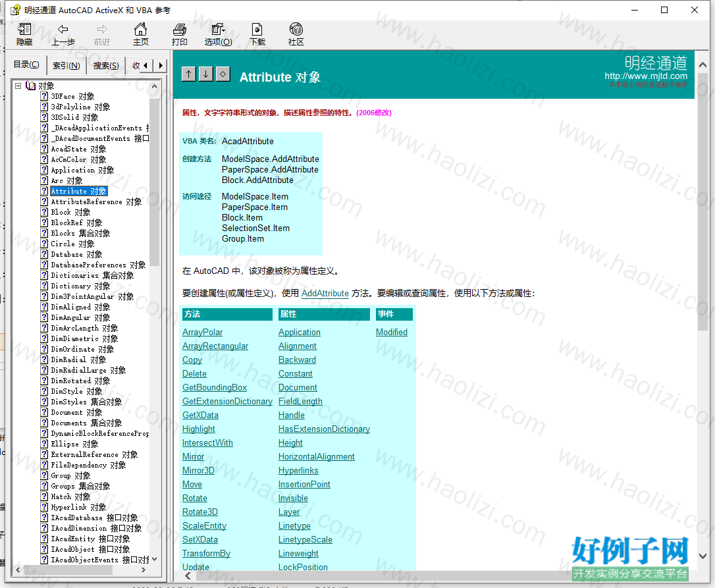The image size is (715, 588).
Task: Open the AddAttribute method link in text
Action: click(325, 293)
